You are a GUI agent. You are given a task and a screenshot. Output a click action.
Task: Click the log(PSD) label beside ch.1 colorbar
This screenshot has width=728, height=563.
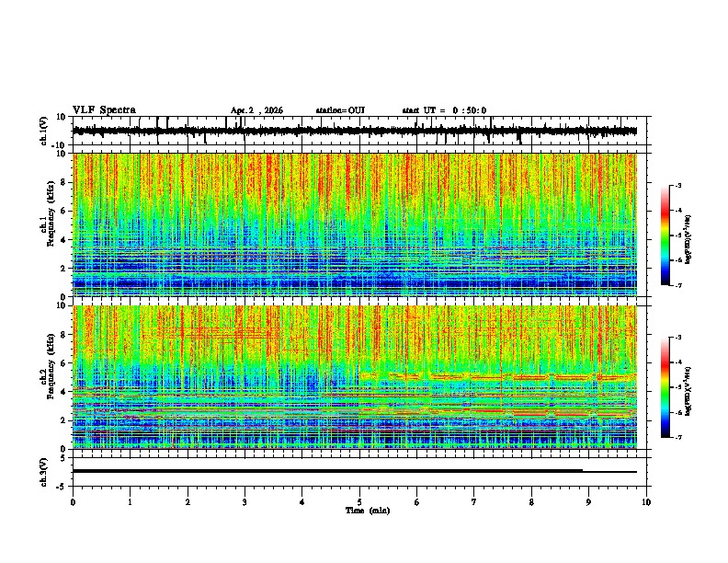pos(688,239)
